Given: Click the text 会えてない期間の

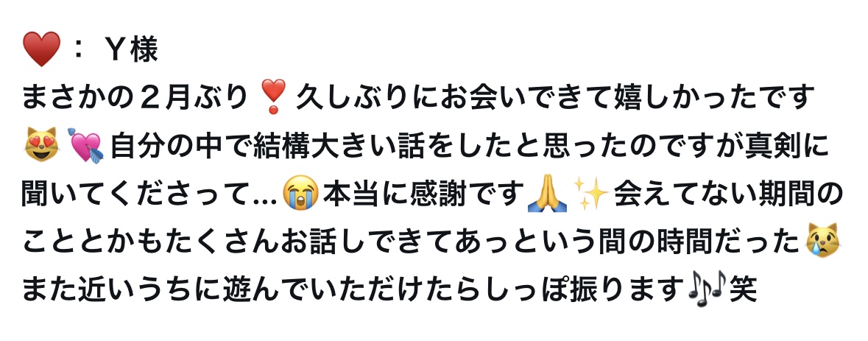Looking at the screenshot, I should 728,194.
